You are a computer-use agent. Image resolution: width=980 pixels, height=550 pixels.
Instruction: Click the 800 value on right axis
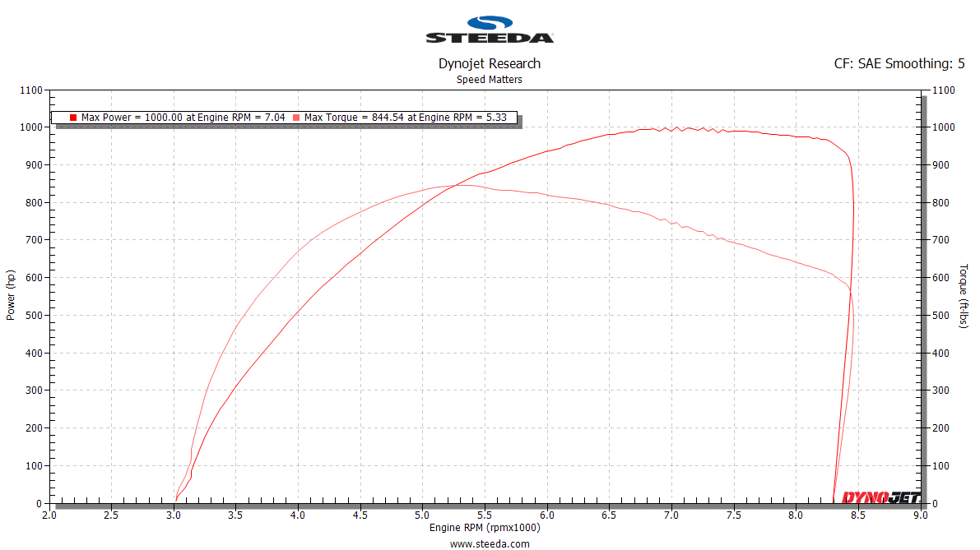pyautogui.click(x=941, y=203)
